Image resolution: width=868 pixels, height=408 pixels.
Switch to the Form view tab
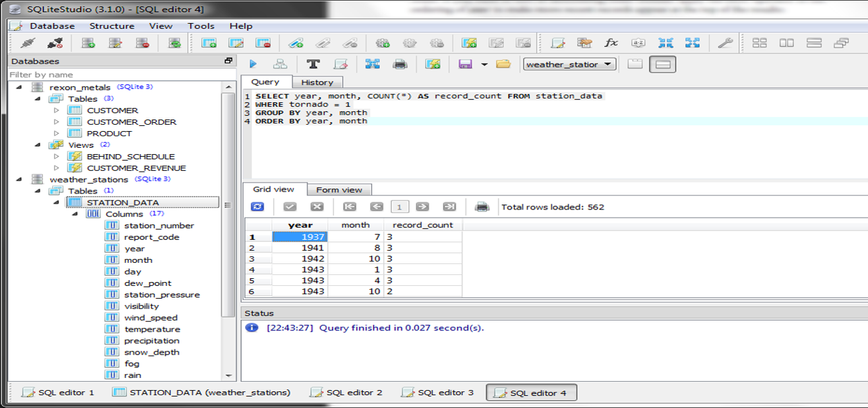coord(339,190)
